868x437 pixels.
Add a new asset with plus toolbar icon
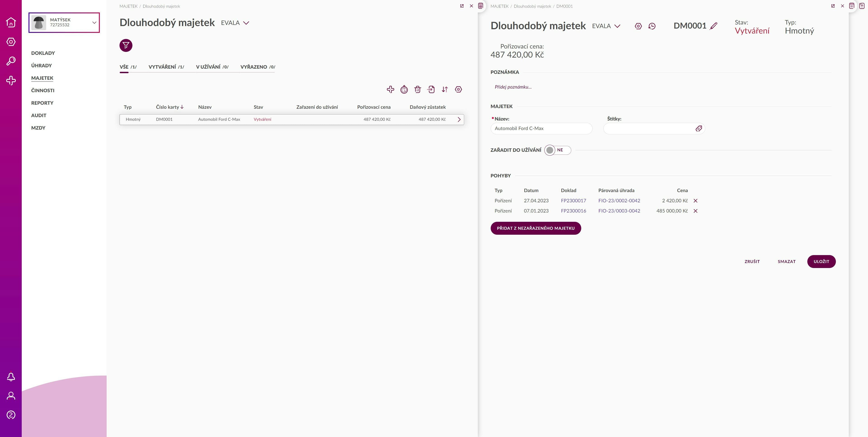[390, 89]
